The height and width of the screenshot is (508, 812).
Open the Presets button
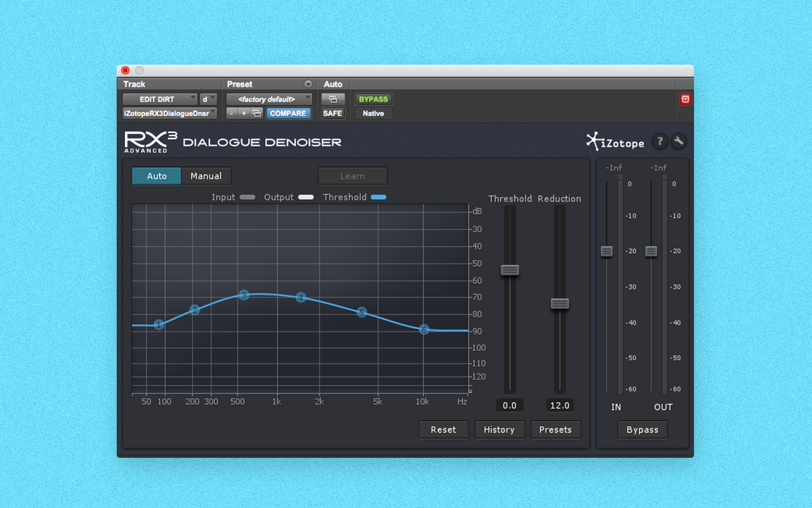pyautogui.click(x=556, y=430)
